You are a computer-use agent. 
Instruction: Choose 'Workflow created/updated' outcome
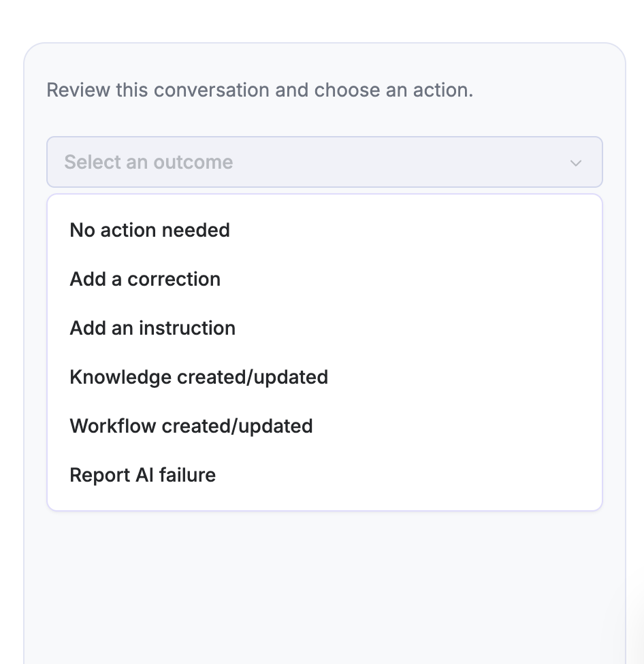point(325,426)
